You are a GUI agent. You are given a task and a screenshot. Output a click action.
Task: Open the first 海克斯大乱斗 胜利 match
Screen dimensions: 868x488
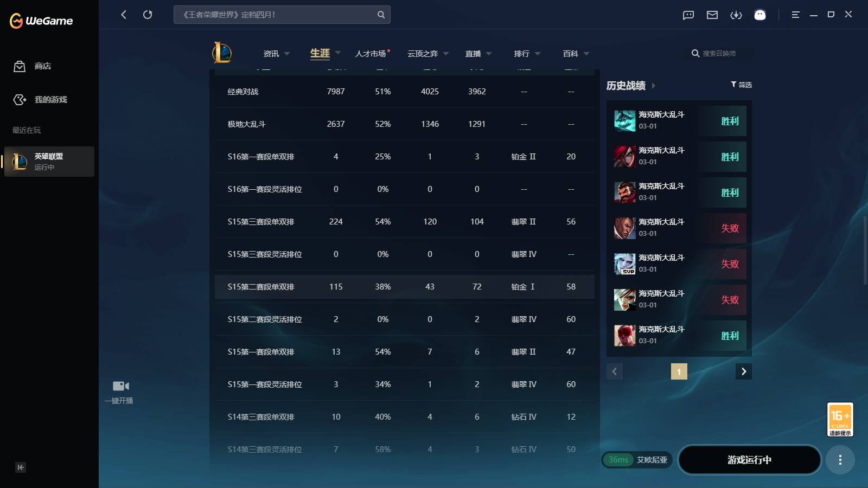[x=679, y=121]
